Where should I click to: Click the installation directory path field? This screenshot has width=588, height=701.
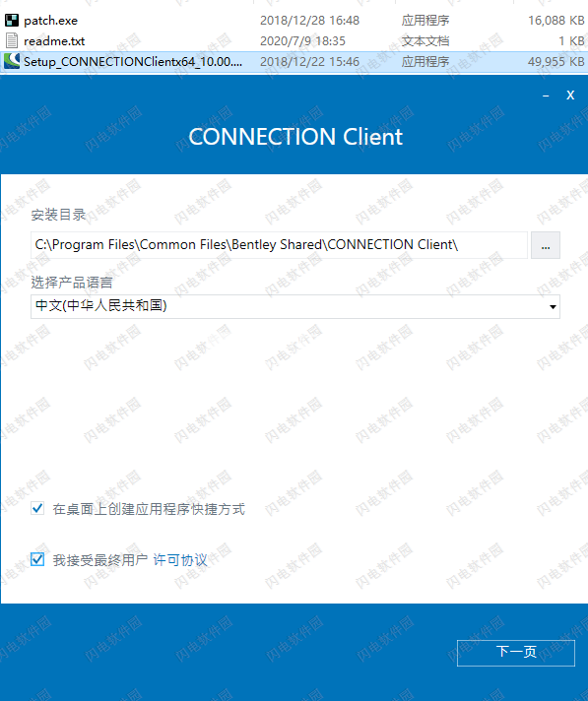click(x=279, y=245)
